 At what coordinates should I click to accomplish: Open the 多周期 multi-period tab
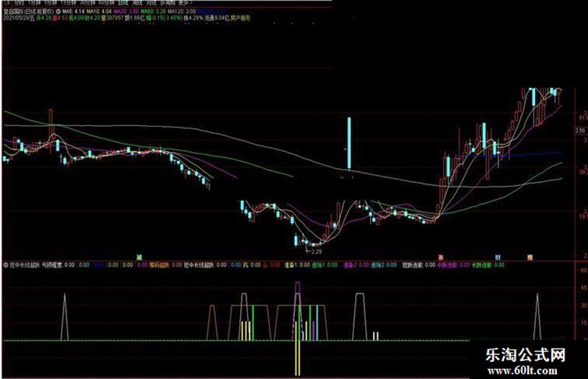(167, 2)
